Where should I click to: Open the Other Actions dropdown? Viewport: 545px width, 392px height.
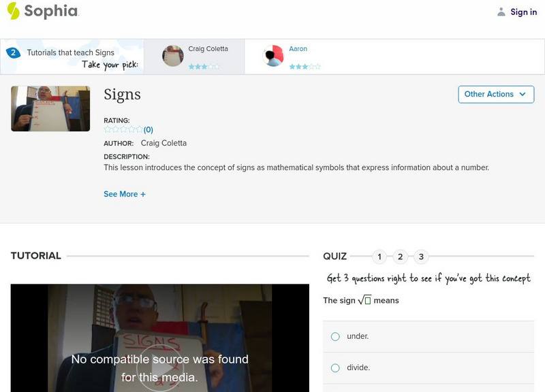496,94
